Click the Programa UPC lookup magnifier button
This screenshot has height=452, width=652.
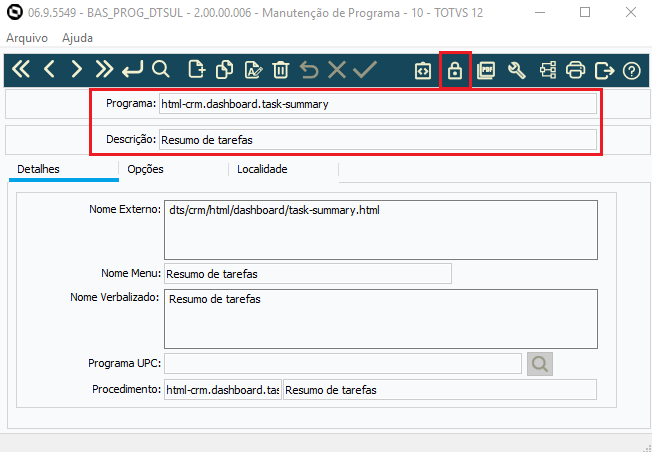point(540,364)
